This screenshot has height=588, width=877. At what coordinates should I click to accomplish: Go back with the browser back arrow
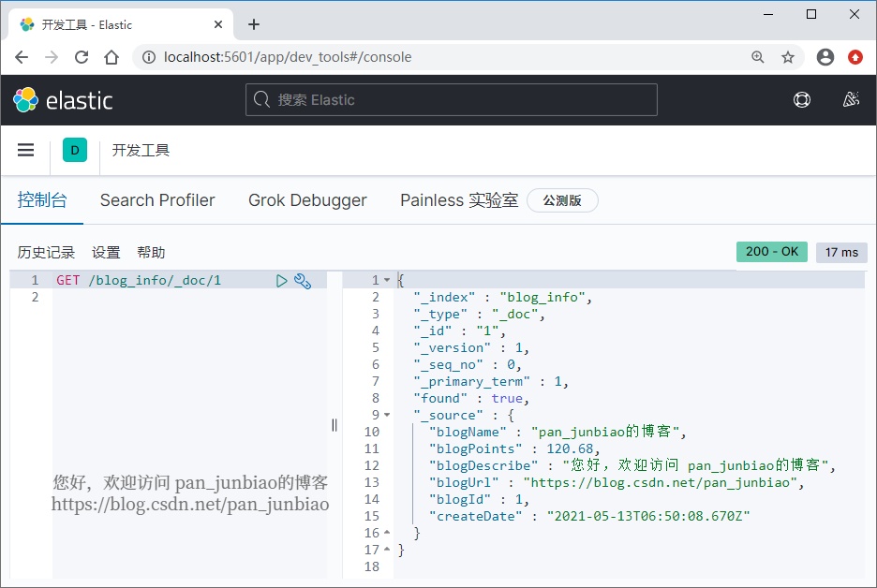click(x=22, y=57)
